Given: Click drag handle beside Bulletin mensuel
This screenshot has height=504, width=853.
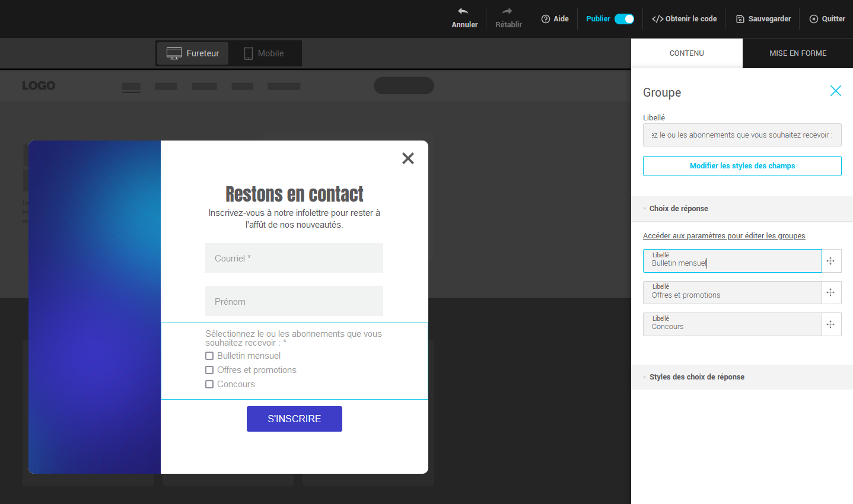Looking at the screenshot, I should (830, 261).
